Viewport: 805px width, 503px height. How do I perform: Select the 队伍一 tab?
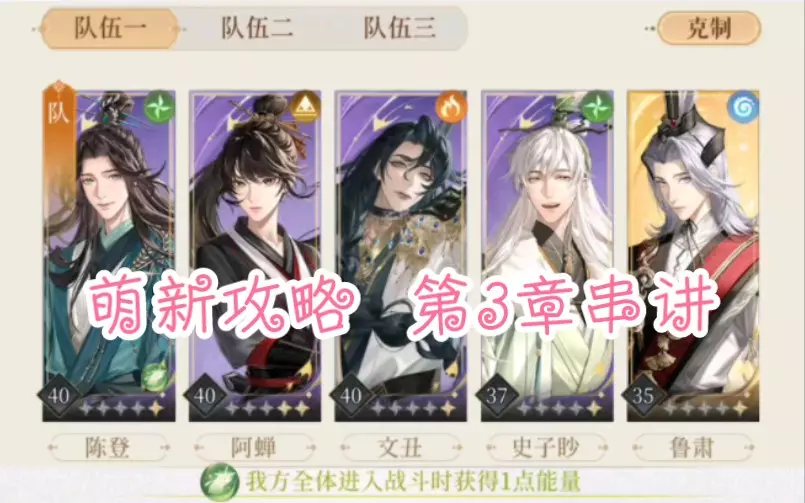(x=110, y=28)
